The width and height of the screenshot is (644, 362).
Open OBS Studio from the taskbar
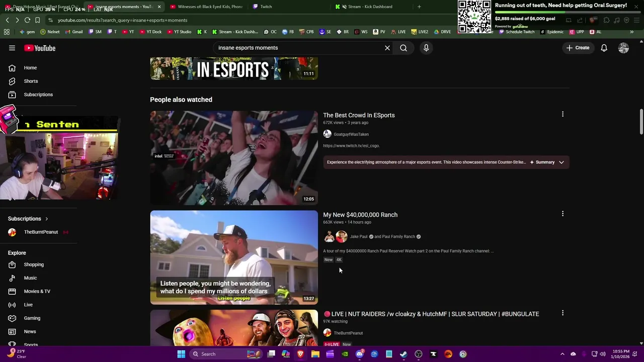[419, 354]
